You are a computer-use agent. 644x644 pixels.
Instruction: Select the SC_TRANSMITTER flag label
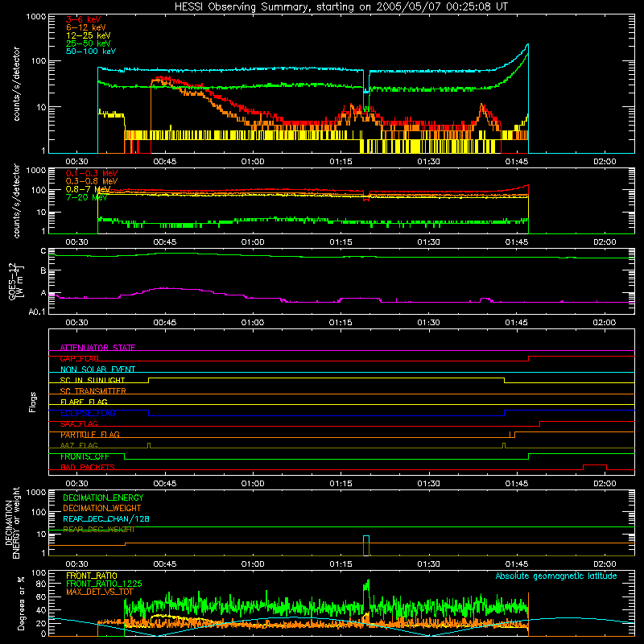pos(93,391)
